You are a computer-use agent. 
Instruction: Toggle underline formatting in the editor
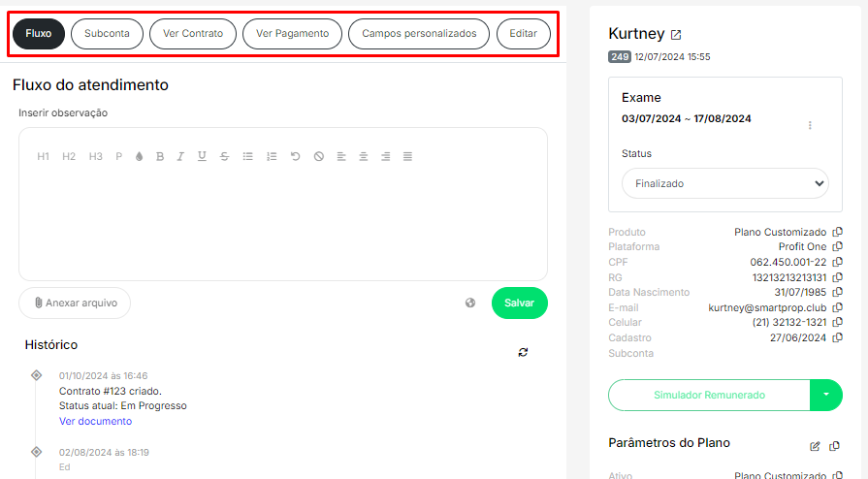[x=202, y=156]
